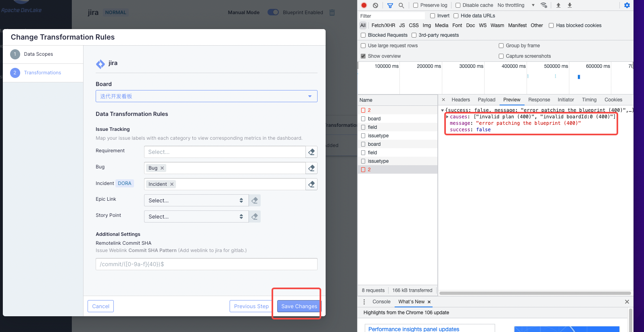Click the jira connection icon
The height and width of the screenshot is (332, 644).
point(100,64)
